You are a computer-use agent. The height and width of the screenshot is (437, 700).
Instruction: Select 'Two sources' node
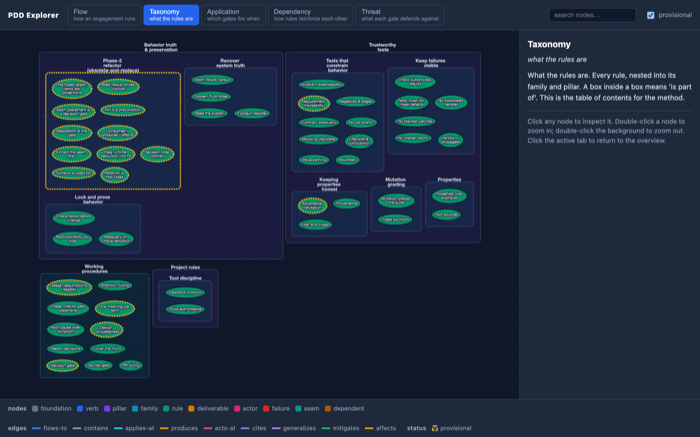(446, 215)
